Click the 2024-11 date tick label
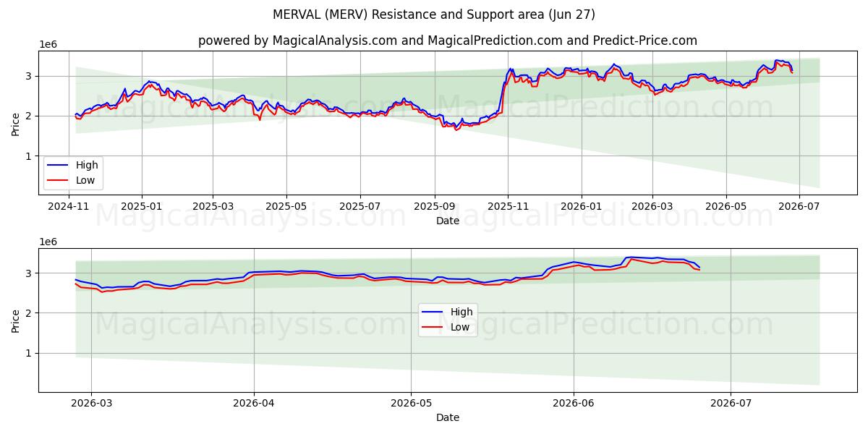Screen dimensions: 868x434 [69, 207]
